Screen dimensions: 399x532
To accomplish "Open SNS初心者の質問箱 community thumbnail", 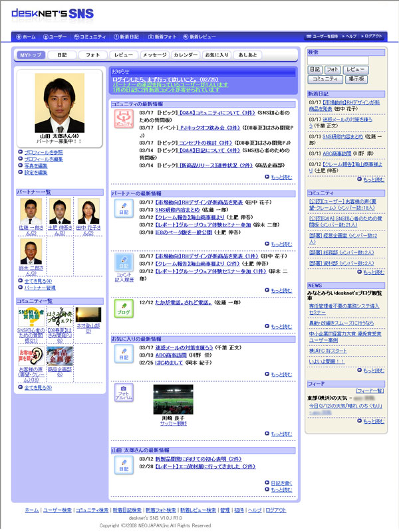I will click(31, 317).
